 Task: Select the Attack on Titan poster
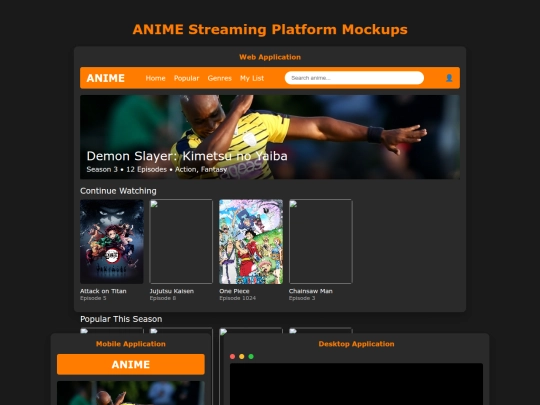(x=112, y=241)
